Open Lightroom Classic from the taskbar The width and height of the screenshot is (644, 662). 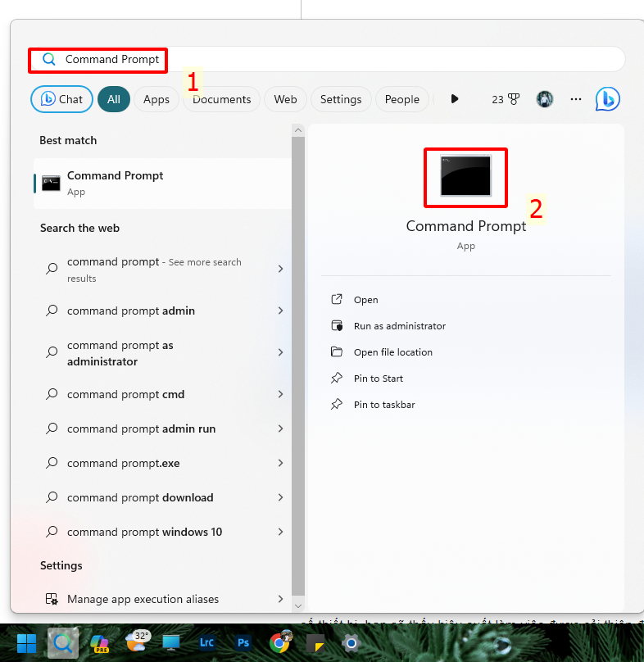click(206, 642)
